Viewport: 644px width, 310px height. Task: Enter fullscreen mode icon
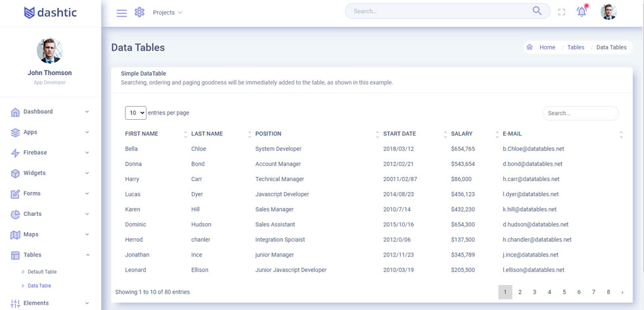[561, 13]
